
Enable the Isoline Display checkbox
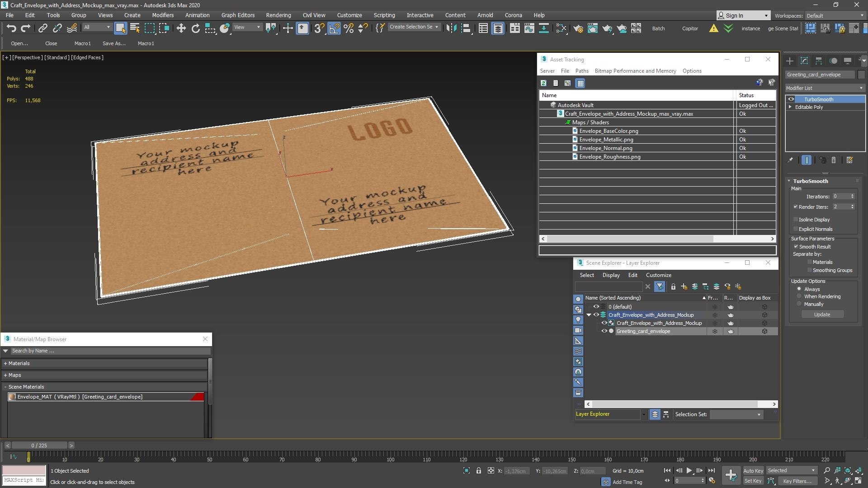click(x=796, y=219)
